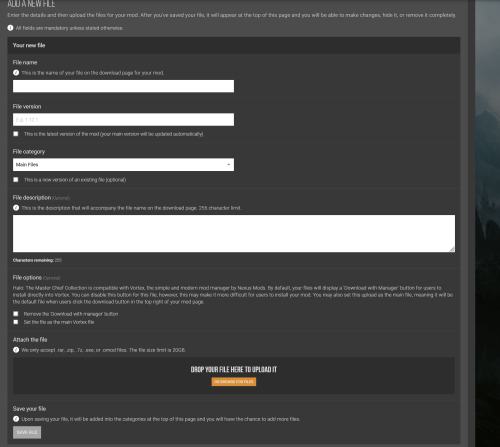Click the Your new file section header
This screenshot has width=500, height=447.
[234, 45]
